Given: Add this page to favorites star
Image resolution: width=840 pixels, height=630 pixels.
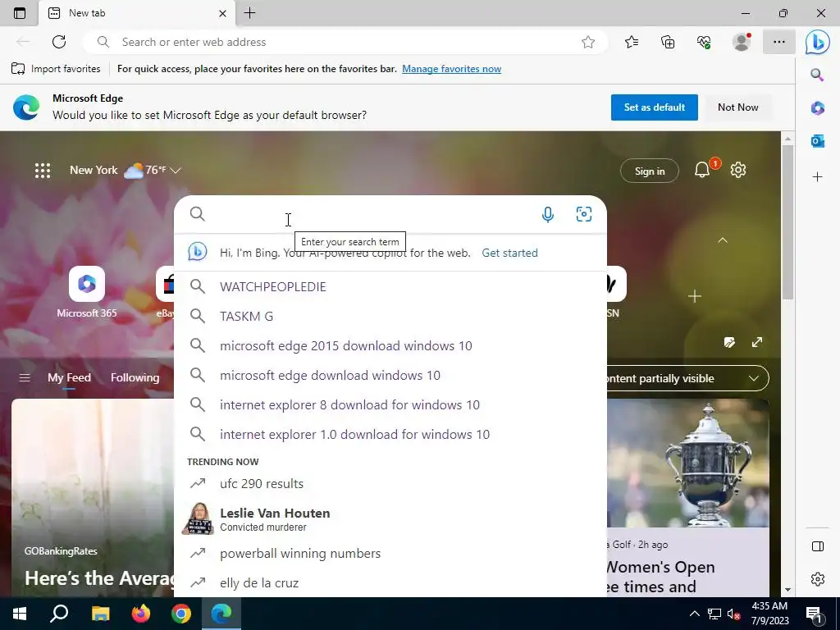Looking at the screenshot, I should pos(588,42).
